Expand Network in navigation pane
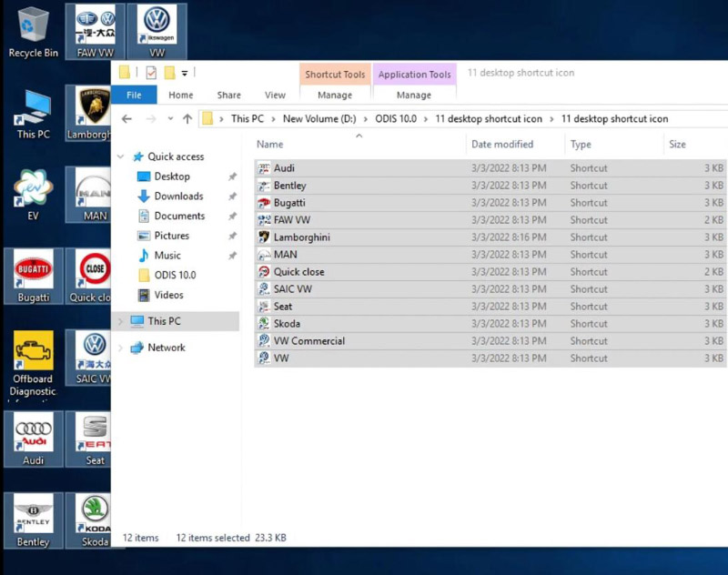Screen dimensions: 728x575 coord(121,348)
